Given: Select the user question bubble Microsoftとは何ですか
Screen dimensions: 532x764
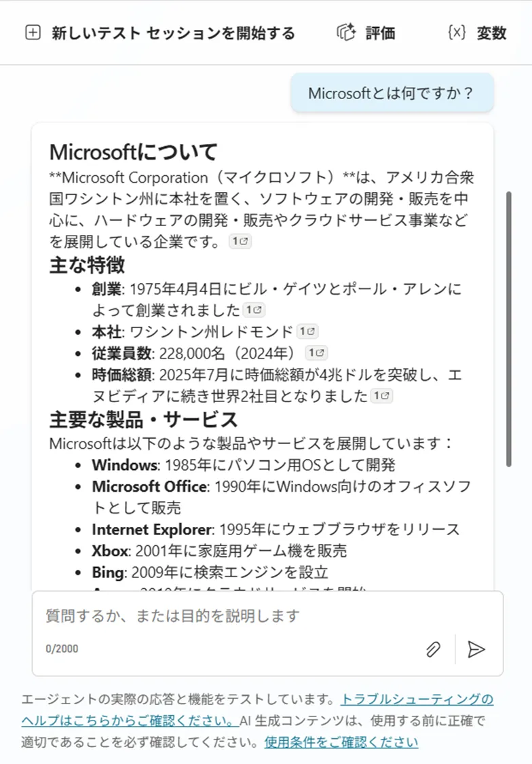Looking at the screenshot, I should [x=394, y=92].
